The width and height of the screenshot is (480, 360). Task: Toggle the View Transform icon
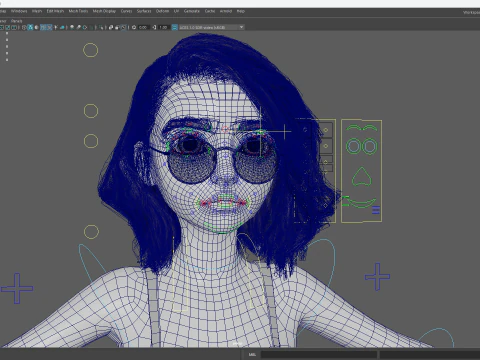click(x=174, y=27)
